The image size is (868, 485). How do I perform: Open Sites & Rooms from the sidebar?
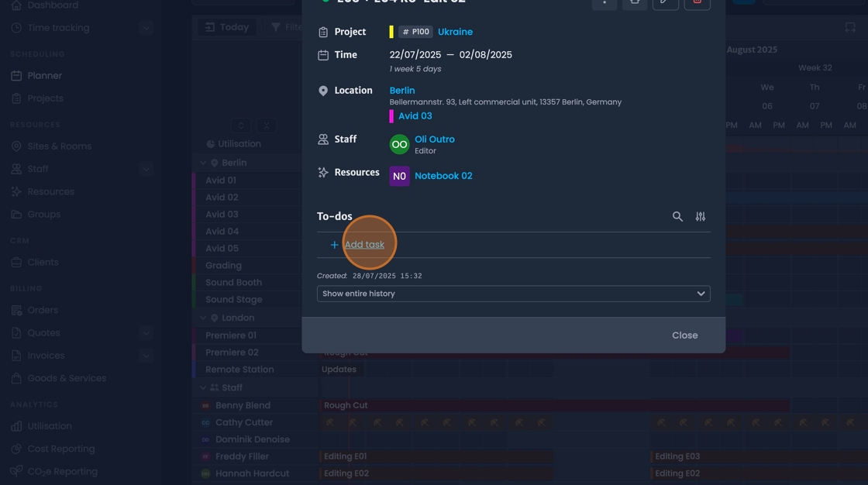click(x=60, y=146)
